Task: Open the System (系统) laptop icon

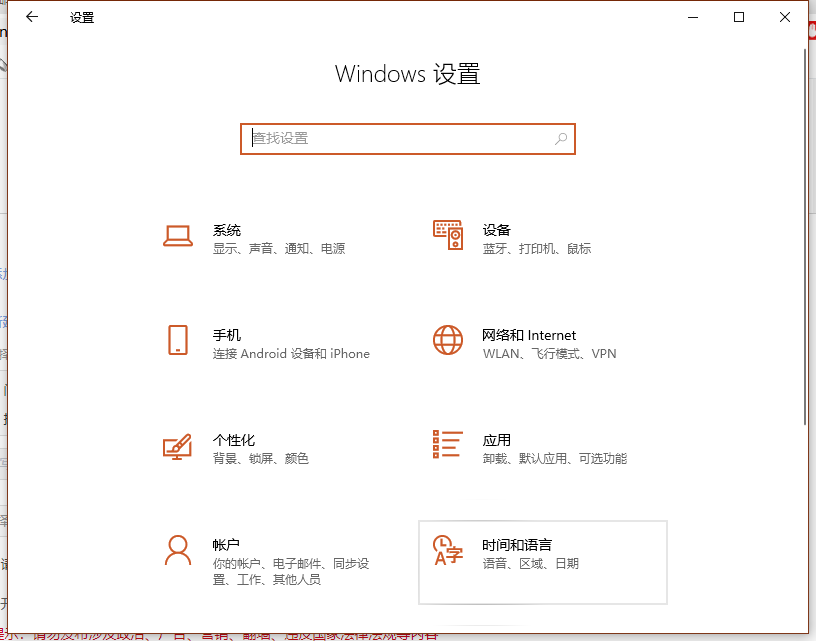Action: click(x=178, y=236)
